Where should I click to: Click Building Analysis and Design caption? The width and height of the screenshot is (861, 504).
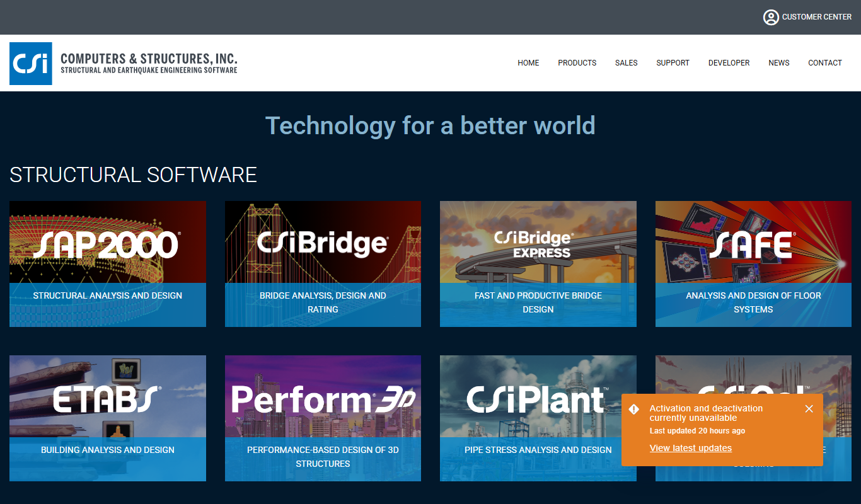pyautogui.click(x=108, y=450)
